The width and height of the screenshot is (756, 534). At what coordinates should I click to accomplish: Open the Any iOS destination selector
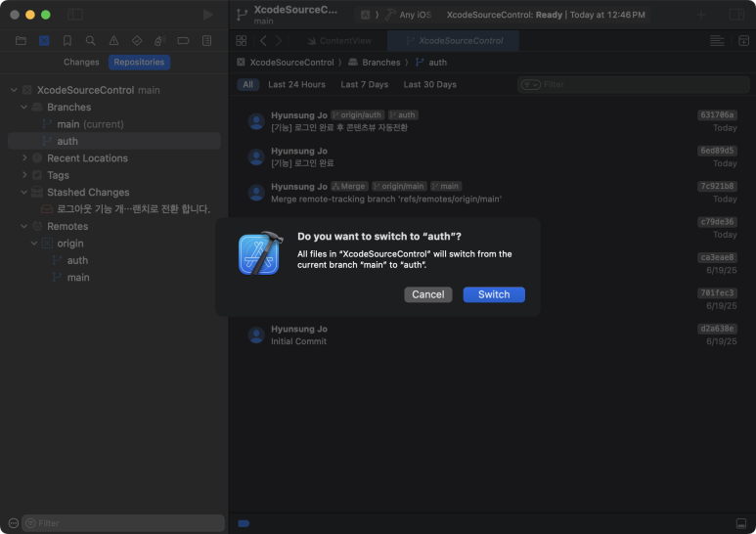click(x=415, y=15)
